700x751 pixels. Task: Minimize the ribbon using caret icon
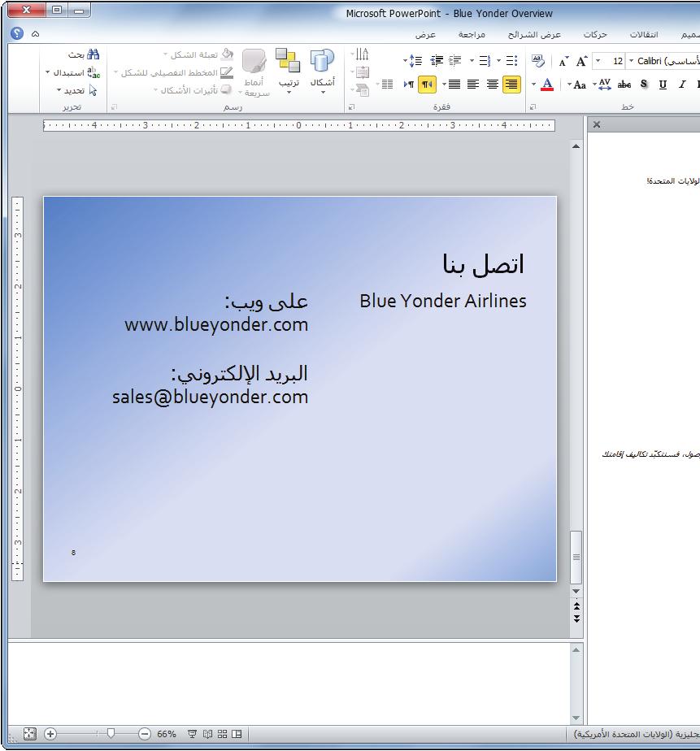36,33
